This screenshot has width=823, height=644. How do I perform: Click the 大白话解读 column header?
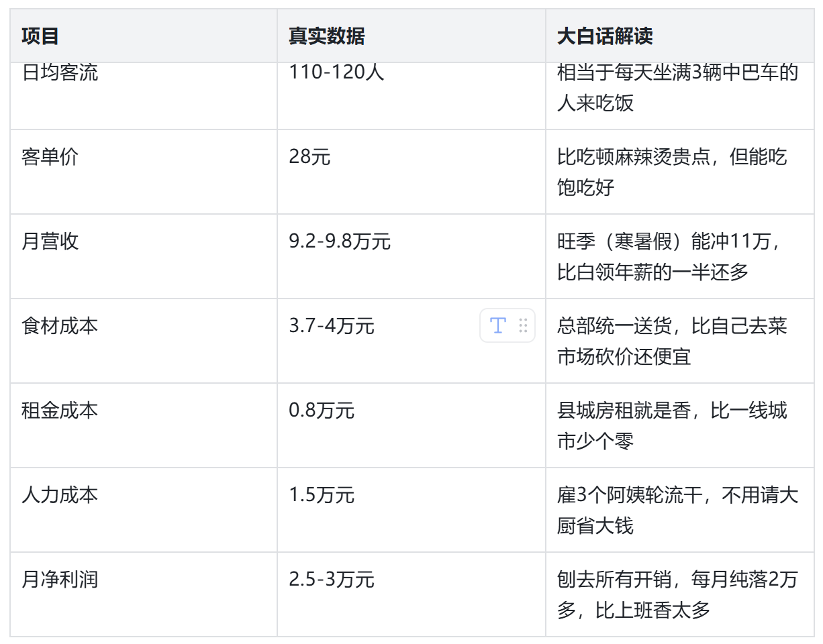tap(605, 36)
